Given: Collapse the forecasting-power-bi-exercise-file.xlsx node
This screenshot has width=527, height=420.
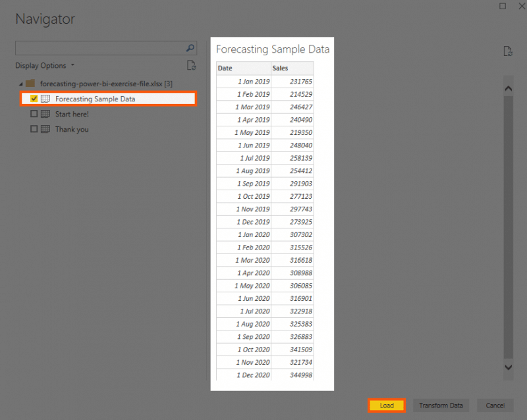Looking at the screenshot, I should click(x=20, y=83).
